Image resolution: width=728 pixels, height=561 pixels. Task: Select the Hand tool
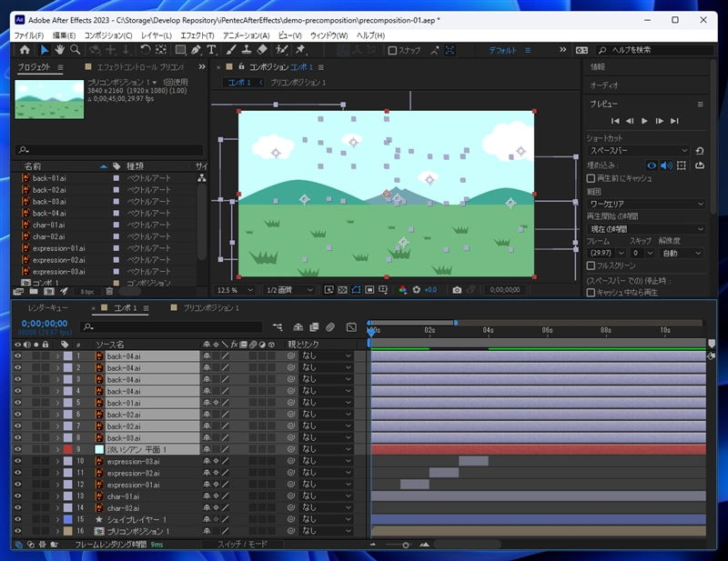tap(59, 50)
